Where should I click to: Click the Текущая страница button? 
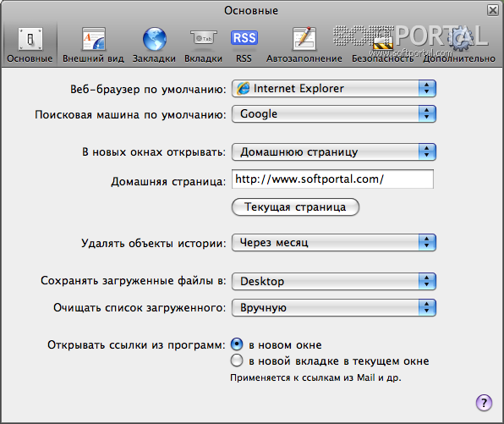click(295, 206)
